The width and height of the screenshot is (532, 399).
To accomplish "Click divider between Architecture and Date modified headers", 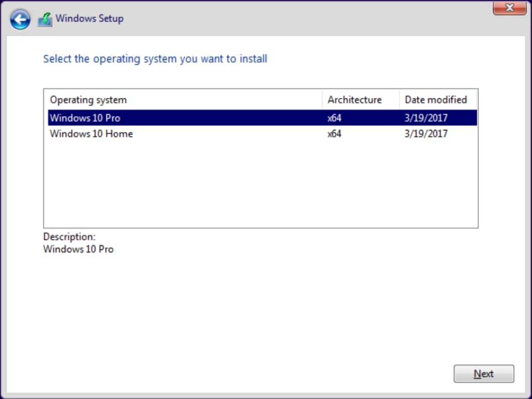I will (x=399, y=100).
